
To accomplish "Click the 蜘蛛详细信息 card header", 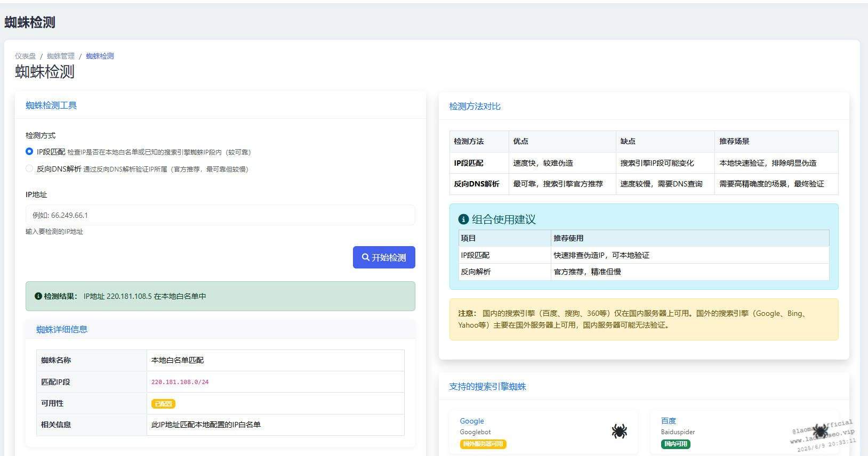I will tap(220, 329).
